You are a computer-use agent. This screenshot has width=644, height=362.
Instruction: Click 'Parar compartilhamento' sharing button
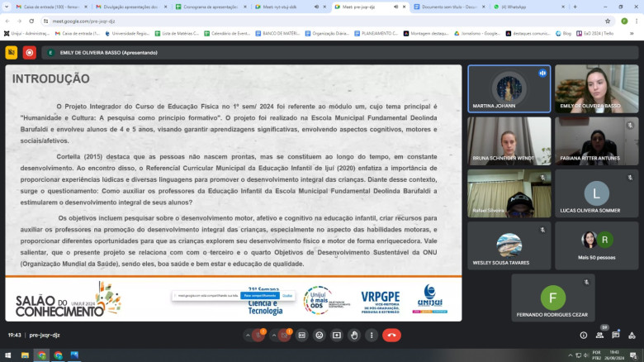click(258, 294)
